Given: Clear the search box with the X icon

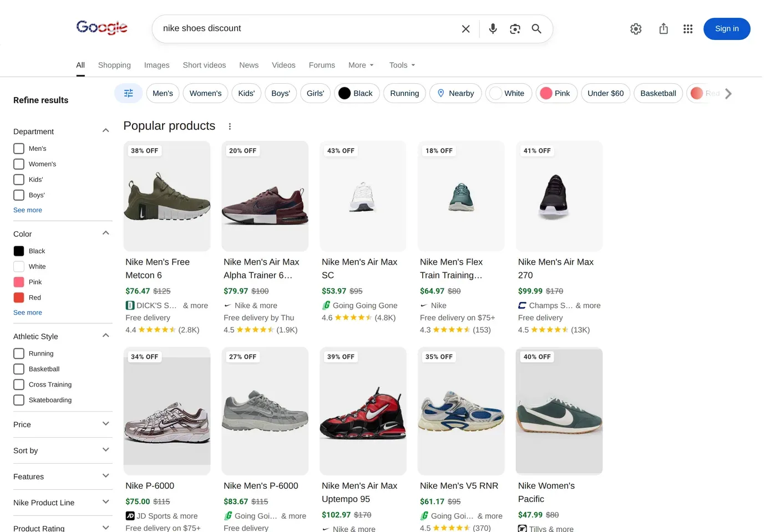Looking at the screenshot, I should (x=466, y=29).
